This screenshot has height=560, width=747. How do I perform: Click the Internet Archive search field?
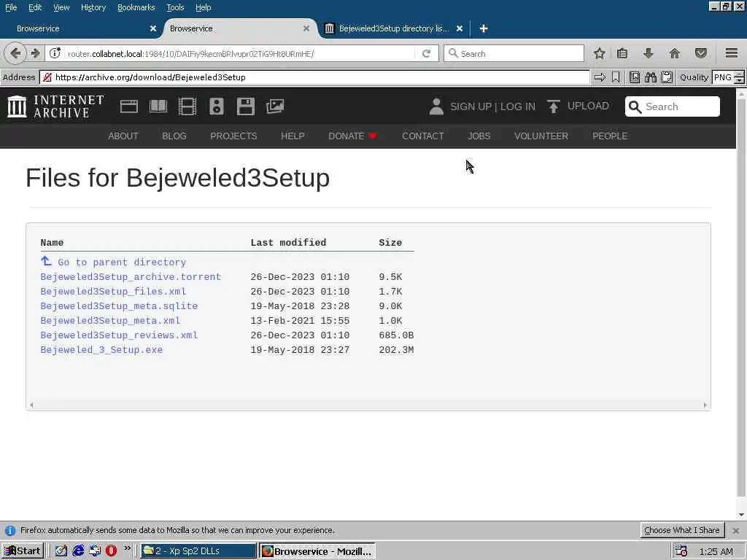tap(672, 106)
